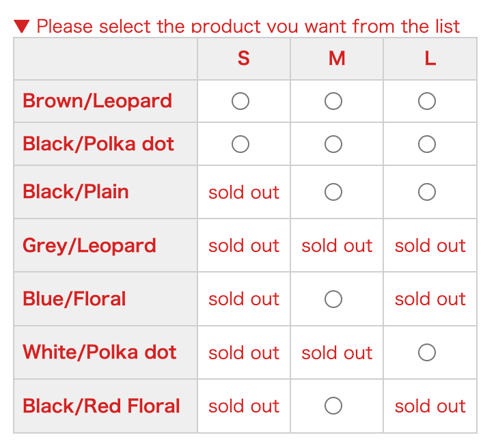The width and height of the screenshot is (496, 448).
Task: Click sold out cell for Black/Plain S
Action: pos(244,193)
